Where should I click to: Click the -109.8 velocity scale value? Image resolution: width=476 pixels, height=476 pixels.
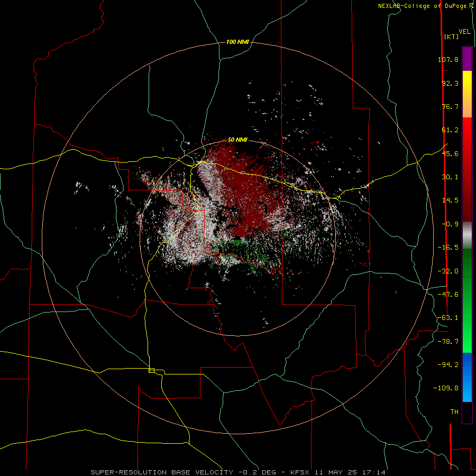click(x=446, y=388)
